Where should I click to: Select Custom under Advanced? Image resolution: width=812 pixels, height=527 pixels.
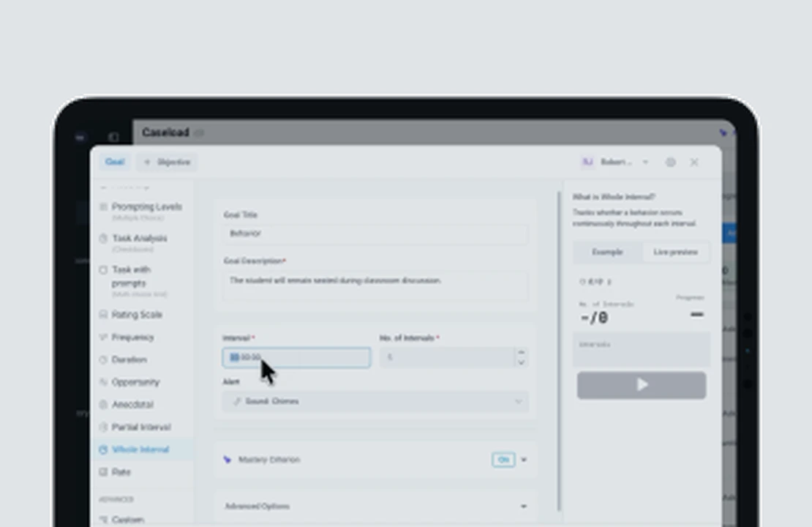(141, 519)
